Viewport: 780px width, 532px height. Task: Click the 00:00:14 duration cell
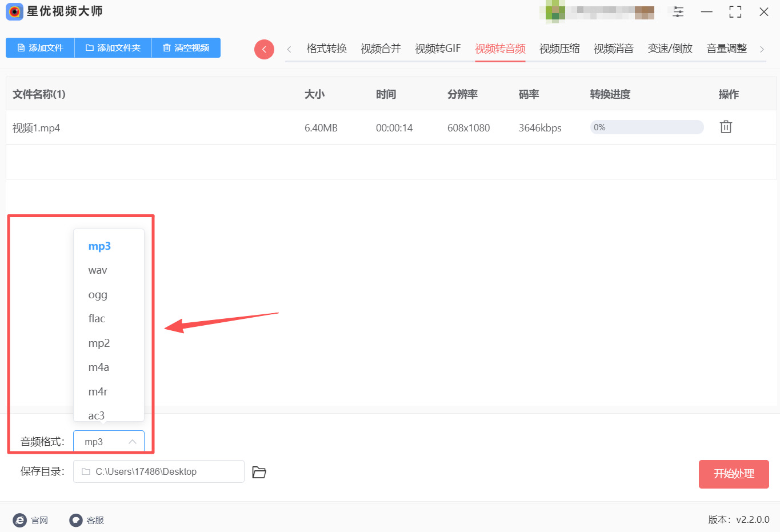[394, 128]
